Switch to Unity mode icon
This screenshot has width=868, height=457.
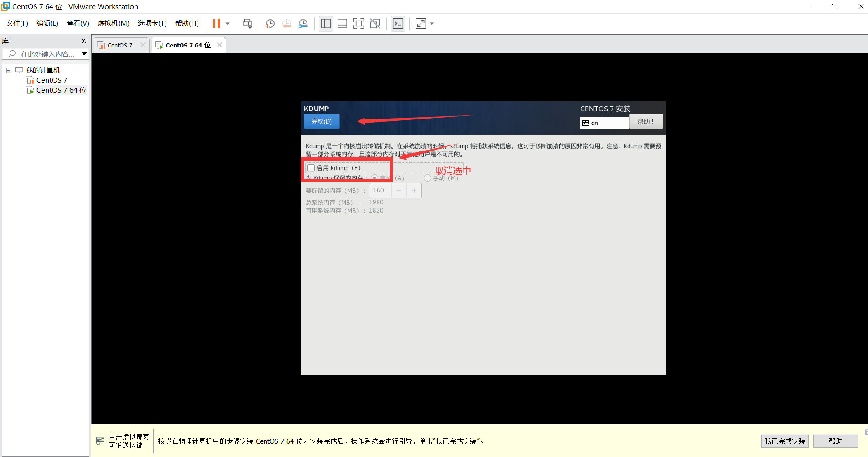(375, 23)
